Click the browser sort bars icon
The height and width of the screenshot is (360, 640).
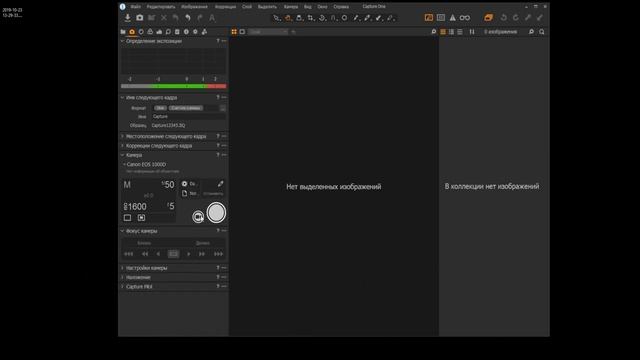click(472, 32)
